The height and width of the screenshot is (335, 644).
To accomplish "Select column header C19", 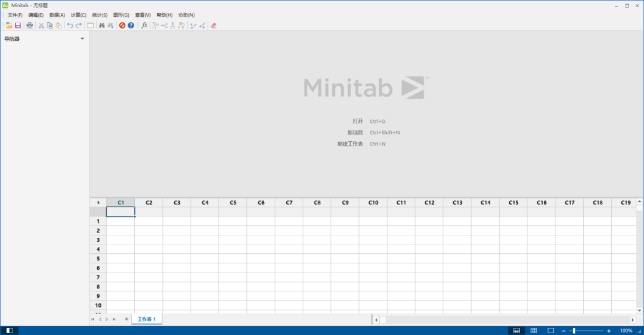I will point(624,203).
